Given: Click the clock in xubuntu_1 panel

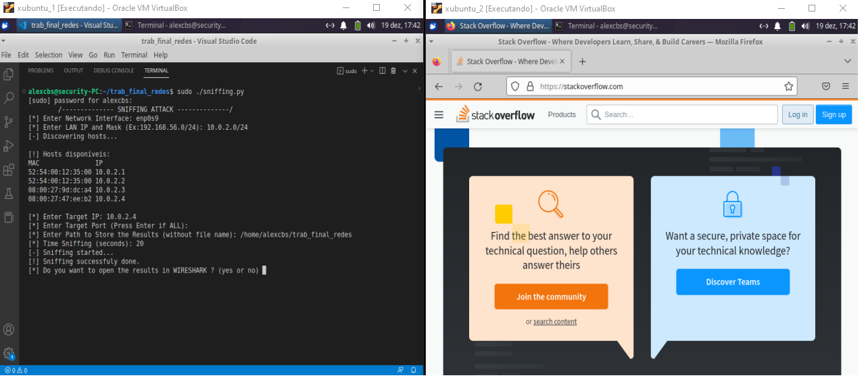Looking at the screenshot, I should pyautogui.click(x=401, y=26).
